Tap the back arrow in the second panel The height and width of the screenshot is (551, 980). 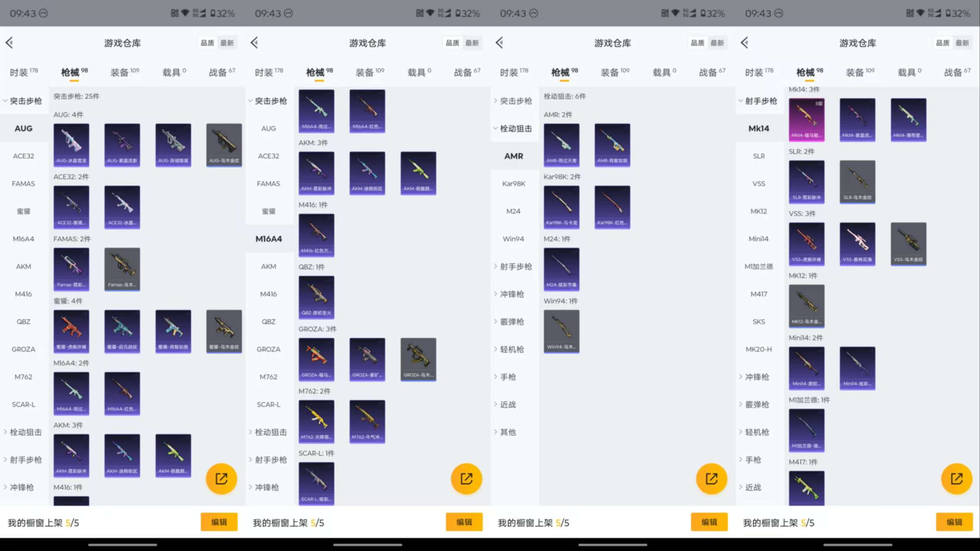(254, 42)
